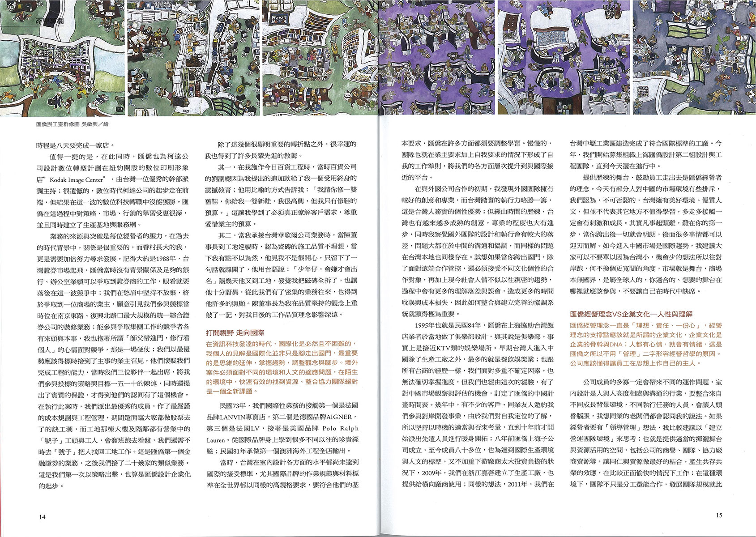Click the text beginning 時程是八天要完成一家店
Screen dimensions: 756x537
point(75,145)
